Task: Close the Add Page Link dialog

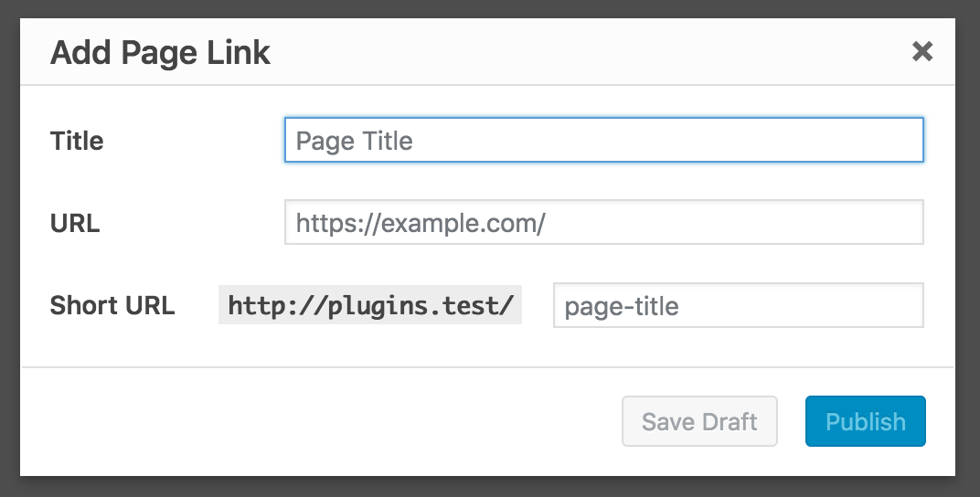Action: coord(922,52)
